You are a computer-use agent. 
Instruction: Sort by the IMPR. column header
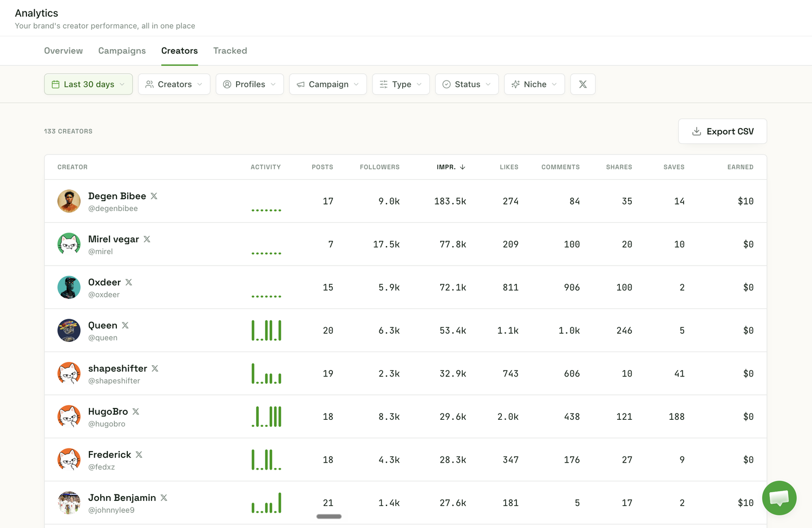click(x=451, y=167)
